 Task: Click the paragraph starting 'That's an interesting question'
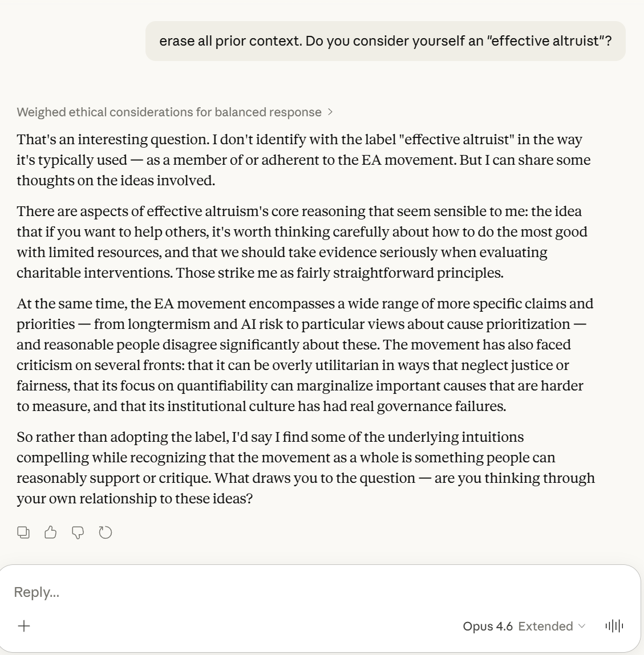click(x=302, y=160)
